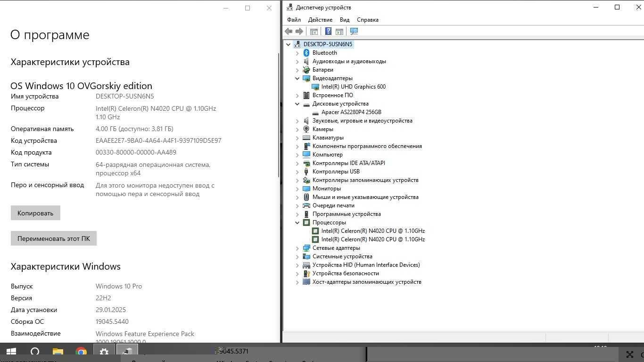Screen dimensions: 644x362
Task: Click the Контроллеры USB icon
Action: click(x=306, y=172)
